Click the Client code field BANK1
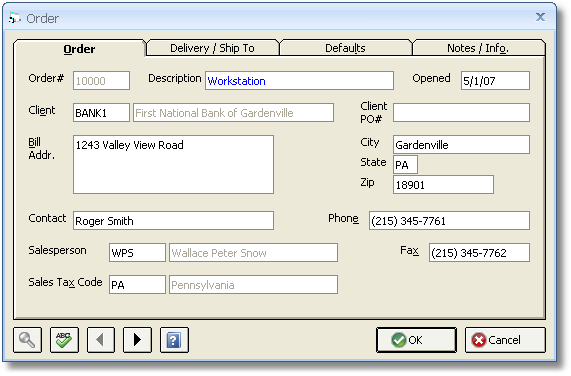This screenshot has width=571, height=376. 101,112
